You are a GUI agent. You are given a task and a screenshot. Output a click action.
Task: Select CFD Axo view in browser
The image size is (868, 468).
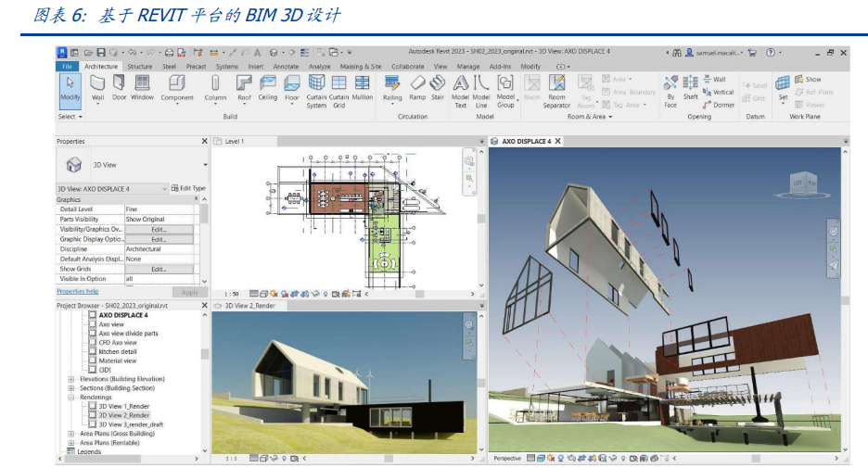point(118,343)
